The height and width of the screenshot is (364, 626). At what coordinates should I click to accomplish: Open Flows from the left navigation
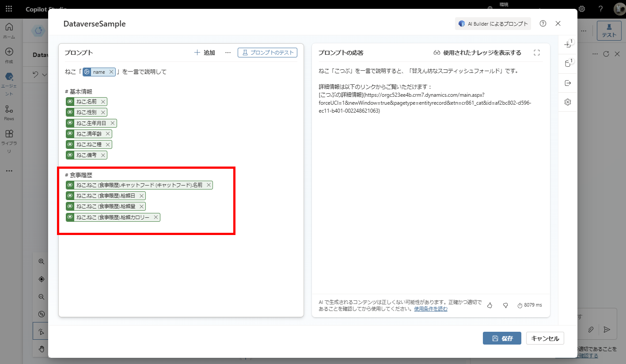(9, 111)
